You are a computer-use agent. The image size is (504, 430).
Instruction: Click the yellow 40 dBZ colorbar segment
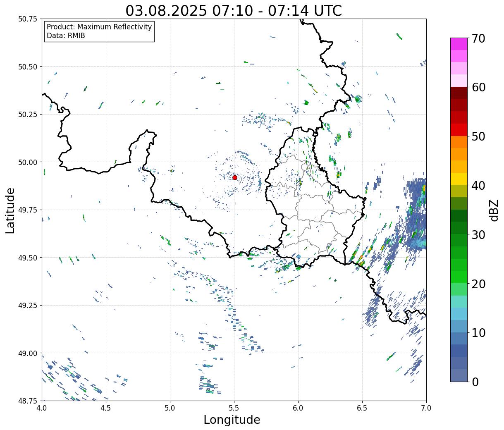pyautogui.click(x=459, y=179)
